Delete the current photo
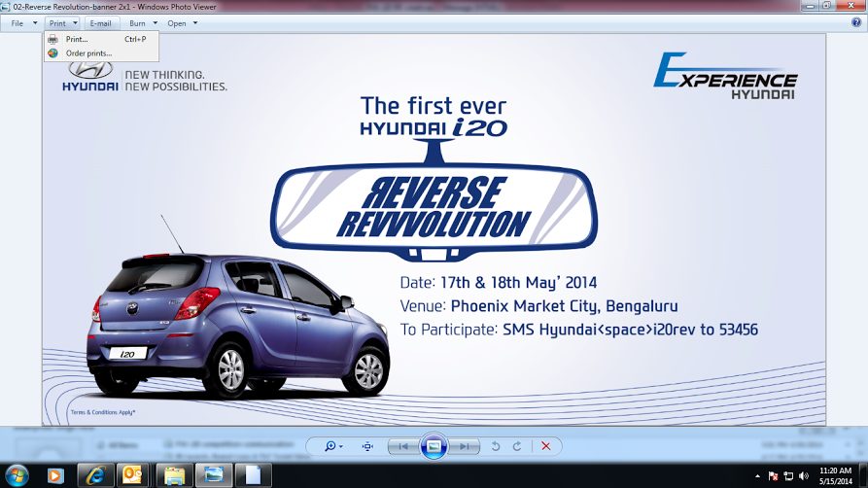This screenshot has width=868, height=488. coord(546,446)
